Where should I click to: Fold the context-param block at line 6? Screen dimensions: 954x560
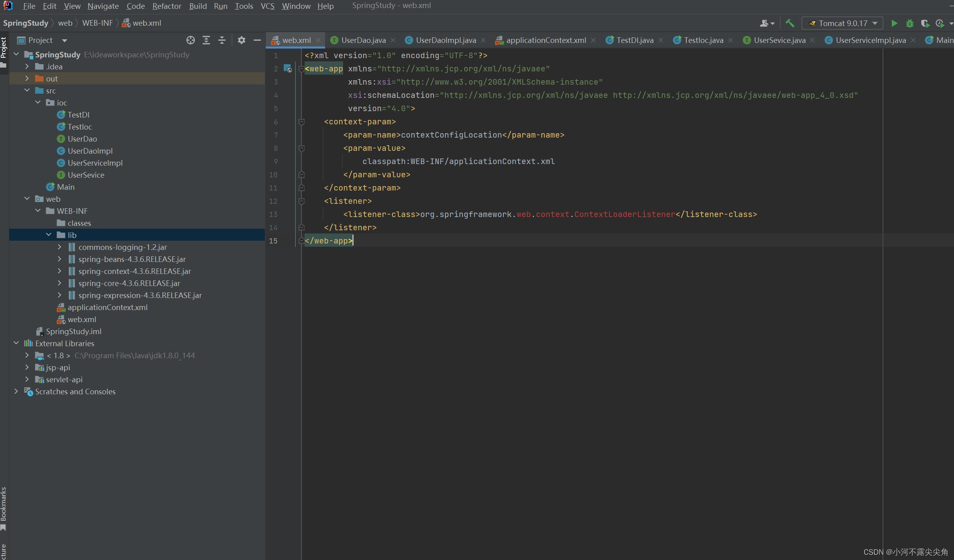click(x=301, y=122)
